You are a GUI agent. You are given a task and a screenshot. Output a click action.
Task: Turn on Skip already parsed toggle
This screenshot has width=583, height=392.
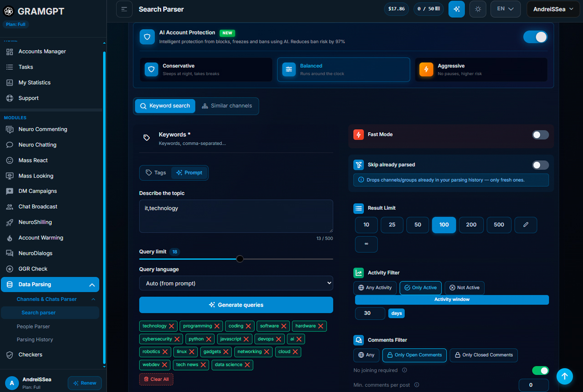coord(541,165)
